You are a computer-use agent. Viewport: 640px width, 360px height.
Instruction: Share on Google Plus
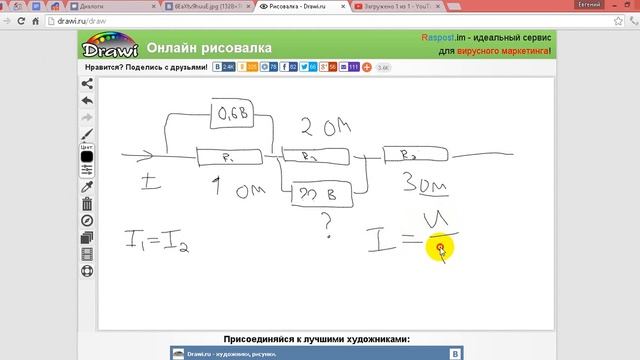tap(328, 67)
